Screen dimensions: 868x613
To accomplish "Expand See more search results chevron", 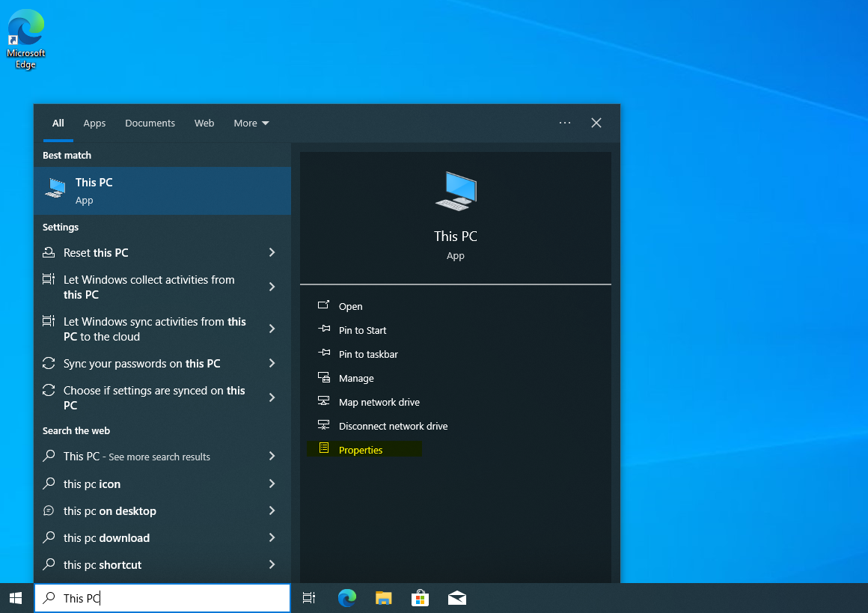I will point(272,456).
